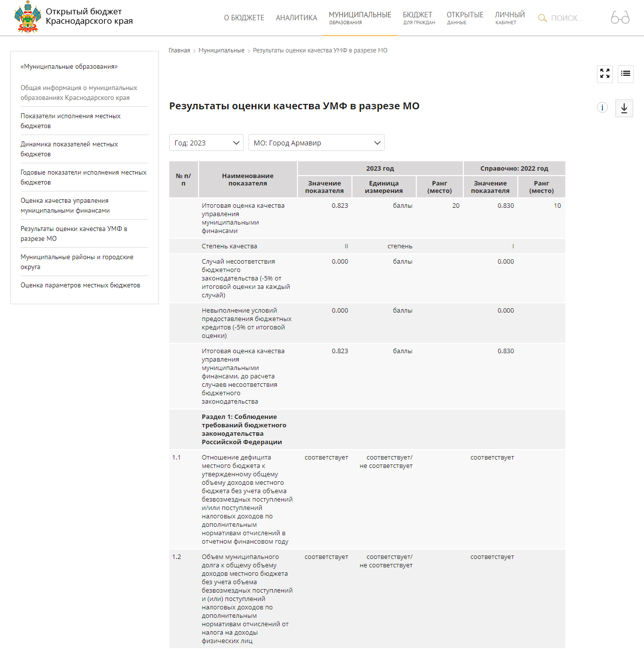Go to Бюджет для граждан section
644x649 pixels.
pyautogui.click(x=418, y=18)
